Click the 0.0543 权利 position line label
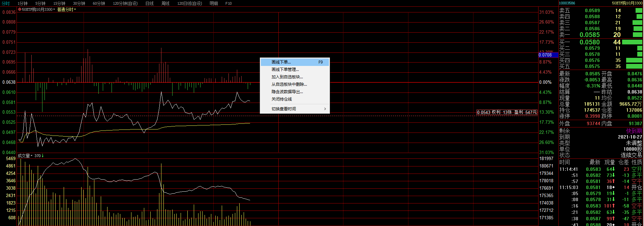Image resolution: width=644 pixels, height=226 pixels. tap(507, 112)
